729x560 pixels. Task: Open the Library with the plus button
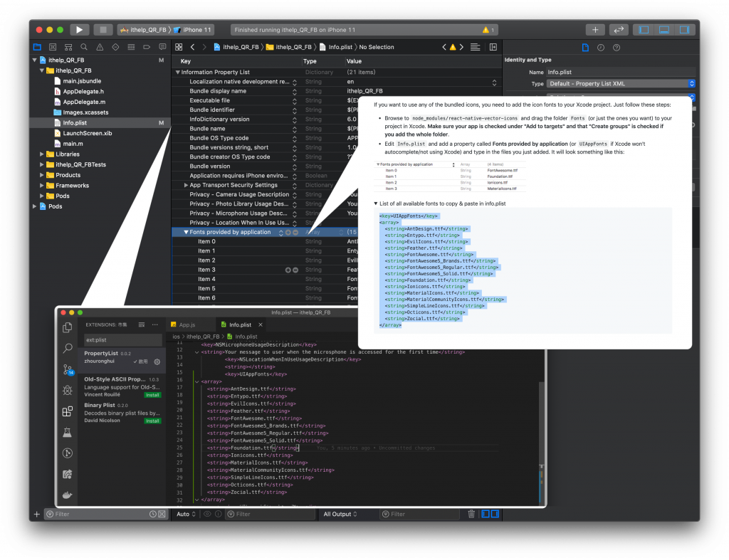point(595,30)
